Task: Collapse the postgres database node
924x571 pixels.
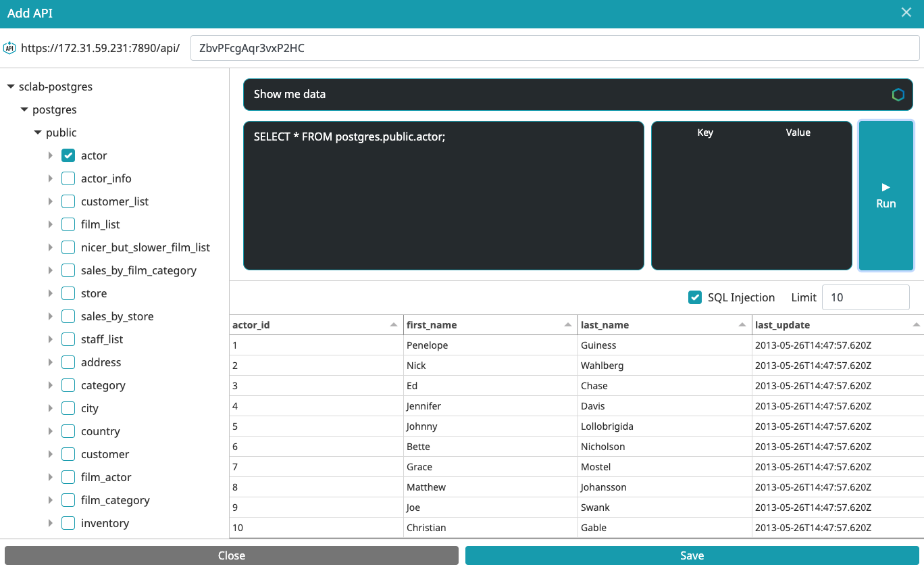Action: tap(24, 109)
